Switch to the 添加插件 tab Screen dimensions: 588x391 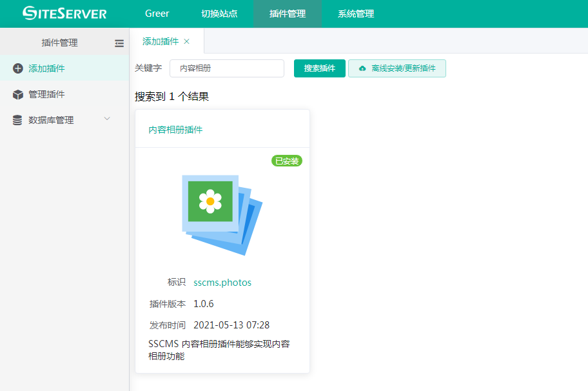click(x=161, y=41)
